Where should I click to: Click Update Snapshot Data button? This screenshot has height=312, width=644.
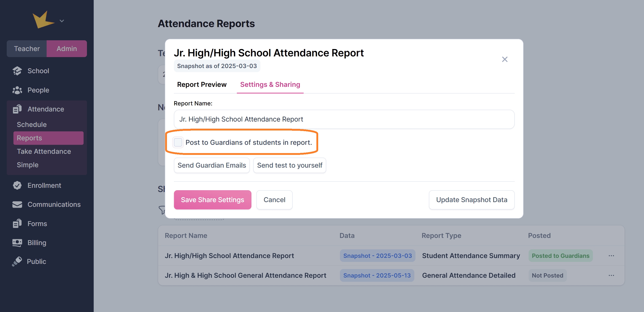tap(471, 200)
